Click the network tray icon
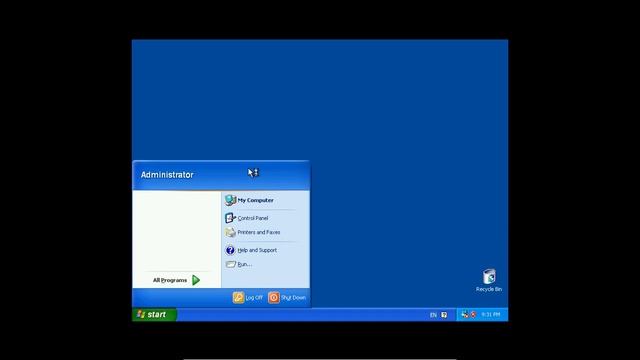Image resolution: width=640 pixels, height=360 pixels. pos(465,314)
